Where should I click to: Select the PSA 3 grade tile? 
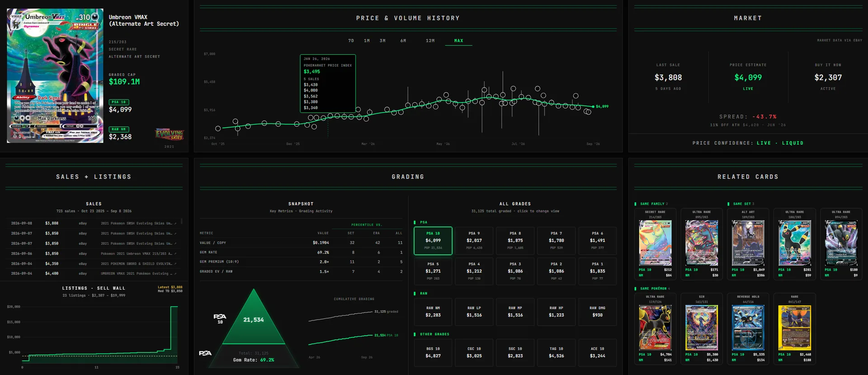[515, 271]
